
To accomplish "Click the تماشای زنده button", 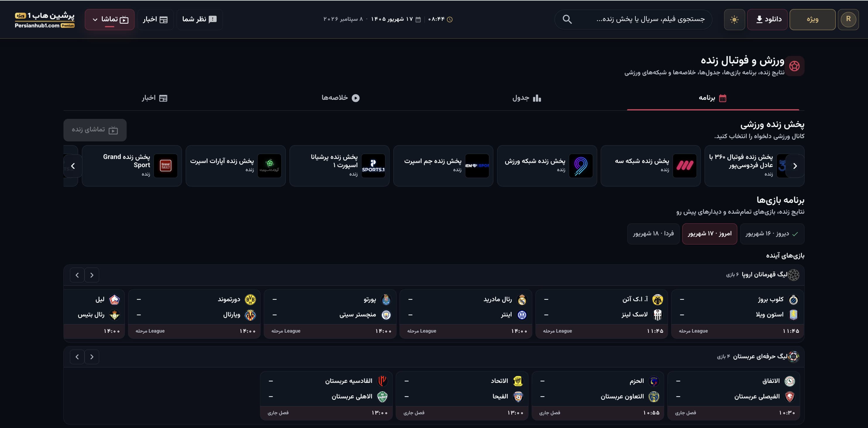I will pyautogui.click(x=95, y=130).
